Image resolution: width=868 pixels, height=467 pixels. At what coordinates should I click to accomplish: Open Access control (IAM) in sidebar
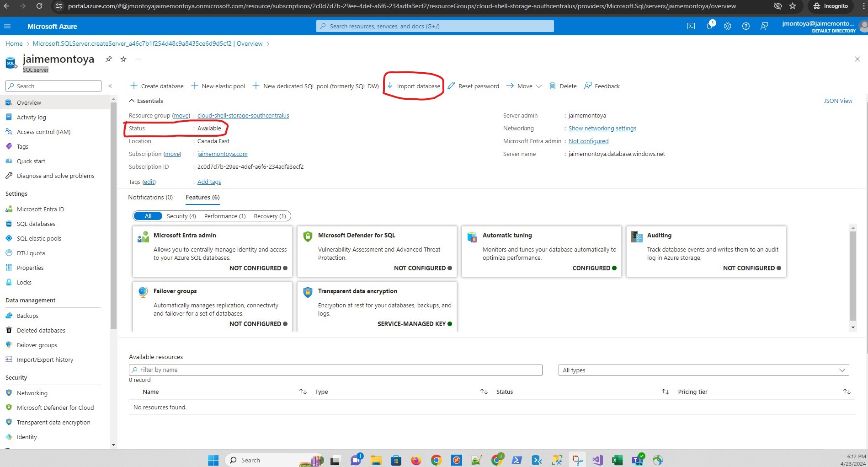point(43,132)
